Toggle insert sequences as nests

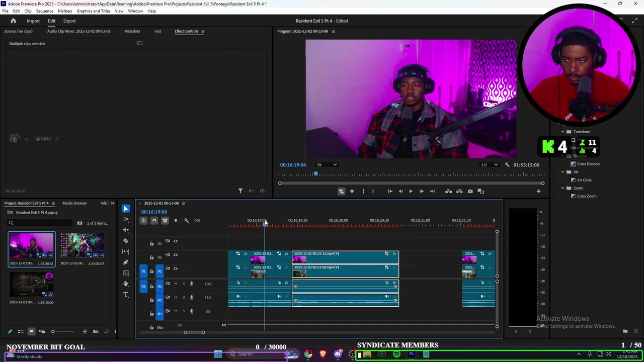(143, 220)
